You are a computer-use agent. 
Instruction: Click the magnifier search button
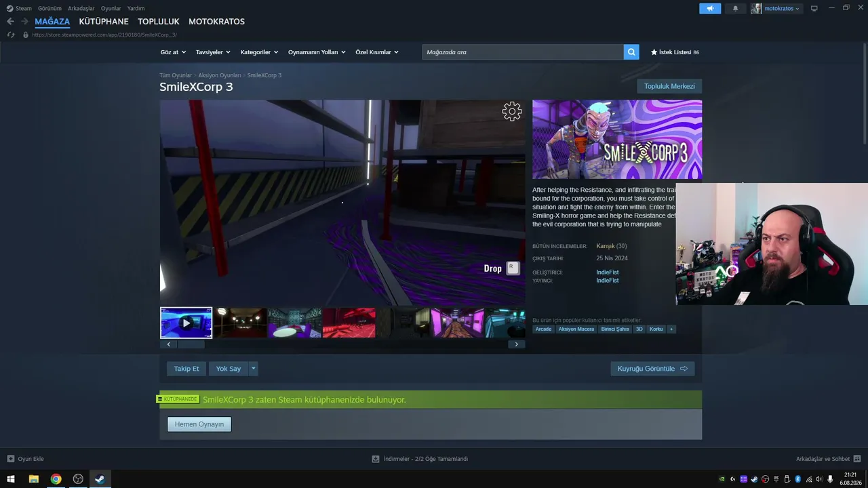[631, 52]
